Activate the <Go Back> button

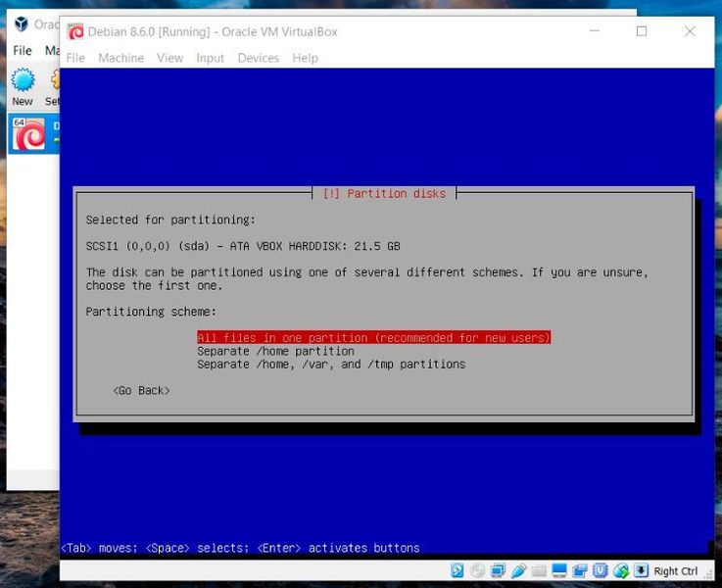pos(141,390)
